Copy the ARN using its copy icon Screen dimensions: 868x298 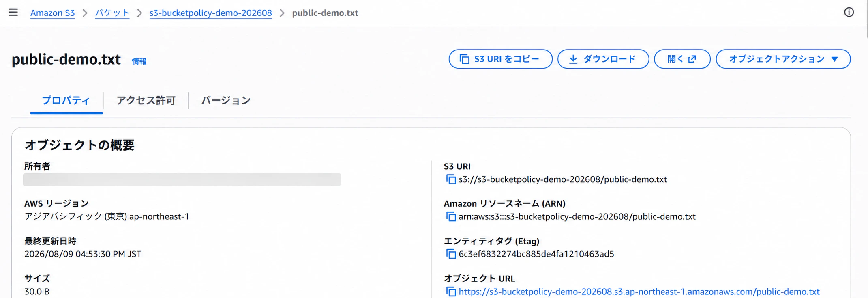tap(450, 217)
